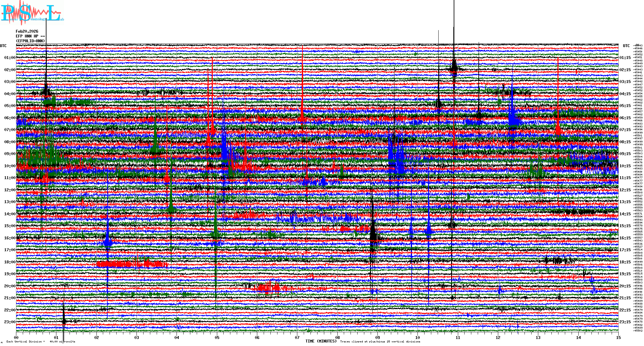Click the TIME (MINUTES) axis title

click(321, 341)
